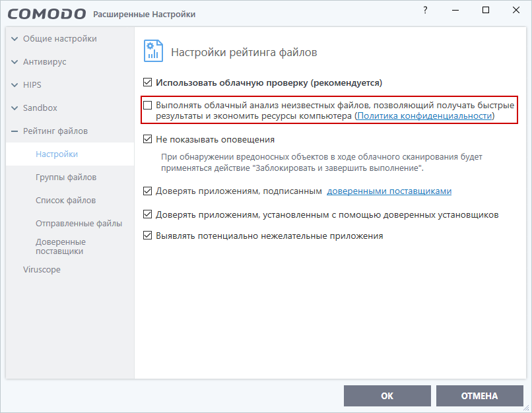Image resolution: width=532 pixels, height=413 pixels.
Task: Enable 'Выполнять облачный анализ неизвестных файлов' checkbox
Action: pyautogui.click(x=147, y=106)
